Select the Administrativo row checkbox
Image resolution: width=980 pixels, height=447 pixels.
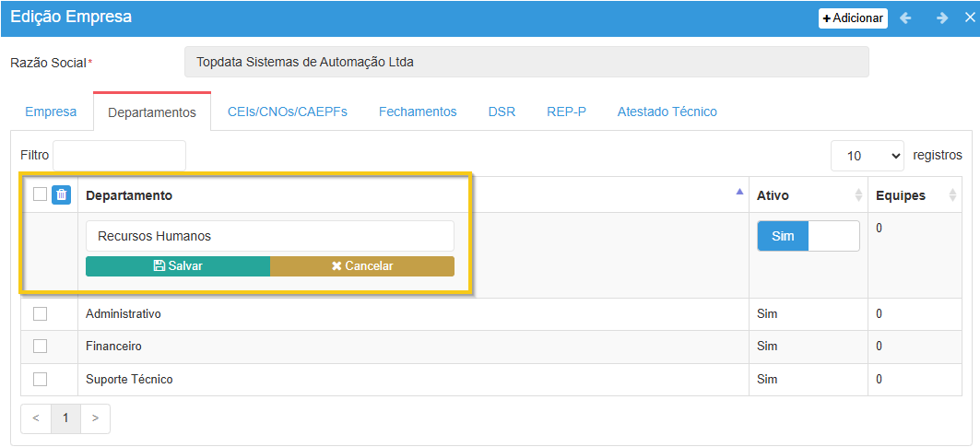(40, 314)
